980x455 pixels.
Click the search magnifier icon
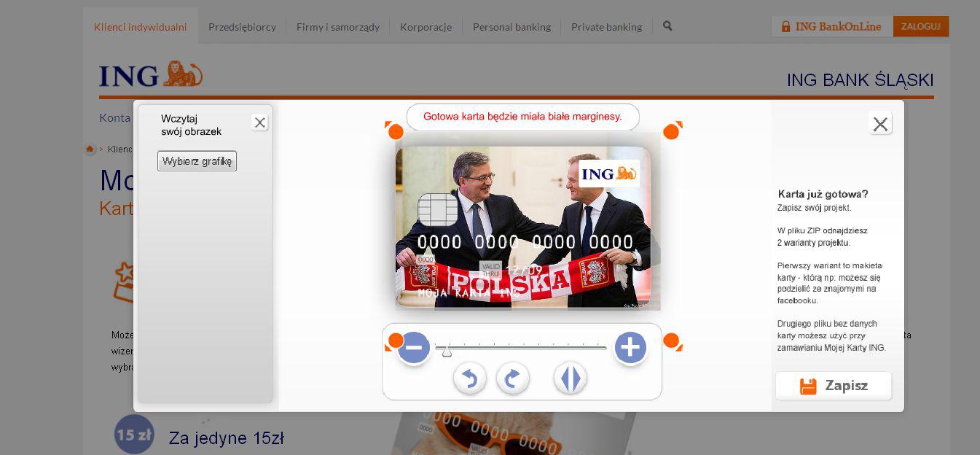pos(667,26)
